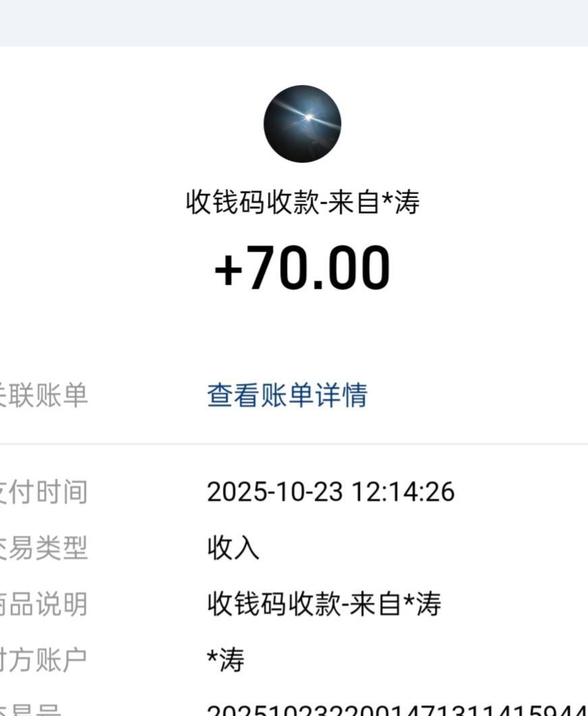Tap the long transaction number at the bottom
588x716 pixels.
tap(395, 709)
